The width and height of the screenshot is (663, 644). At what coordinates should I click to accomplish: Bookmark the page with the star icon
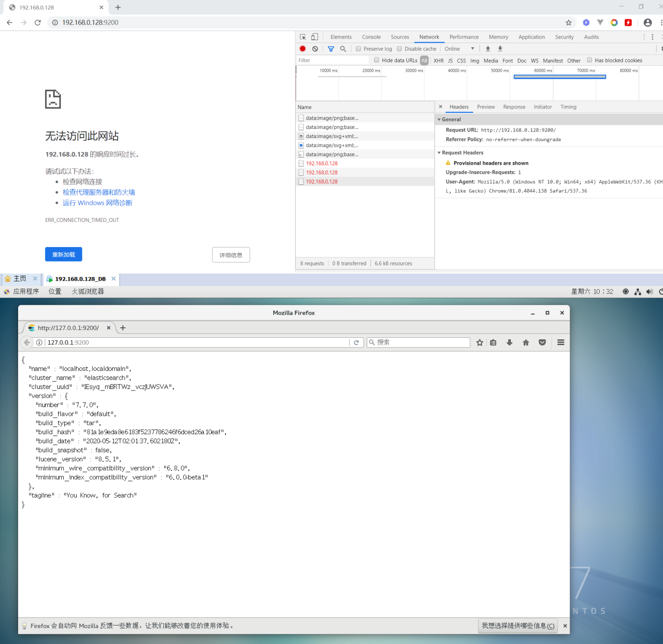(568, 23)
